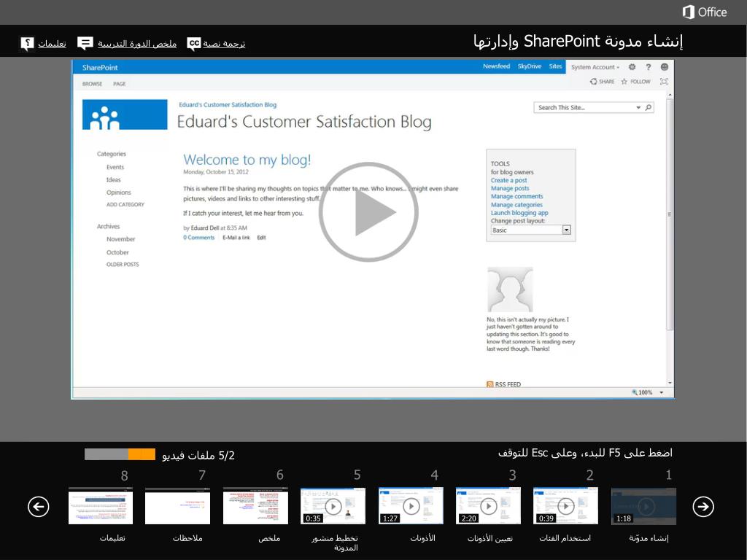The width and height of the screenshot is (747, 560).
Task: Click ADD CATEGORY link
Action: (x=125, y=205)
